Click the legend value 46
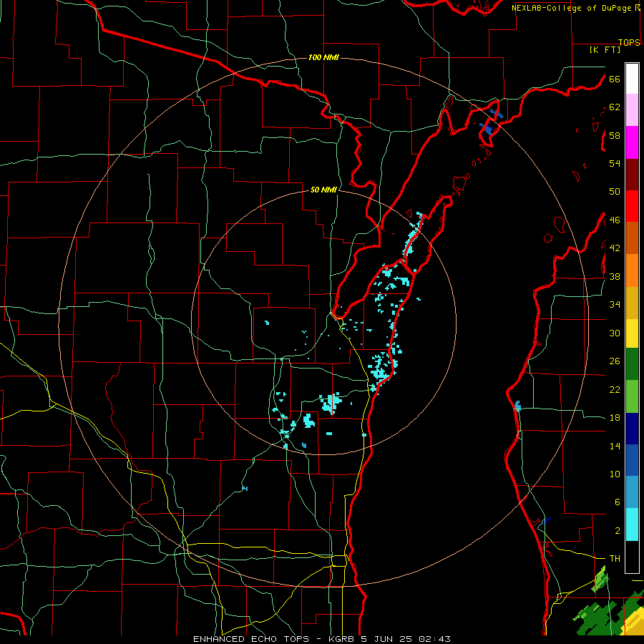644x644 pixels. click(x=615, y=220)
